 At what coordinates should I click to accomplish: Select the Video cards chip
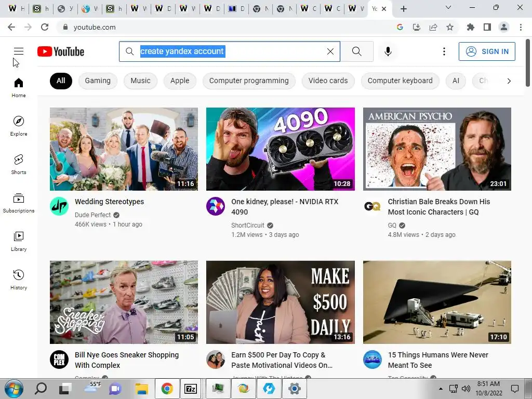pos(328,81)
